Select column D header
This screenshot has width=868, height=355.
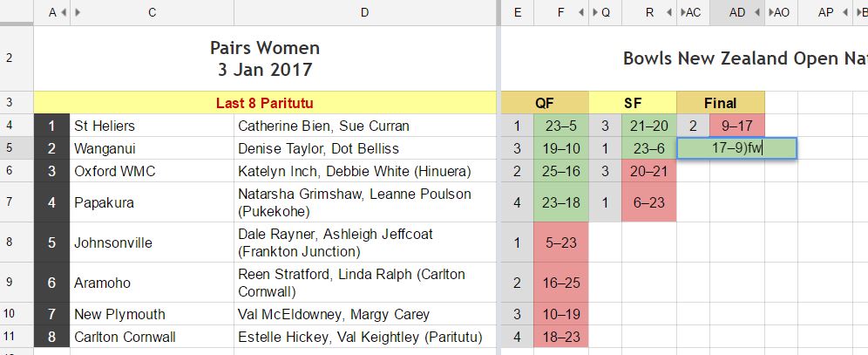[364, 12]
